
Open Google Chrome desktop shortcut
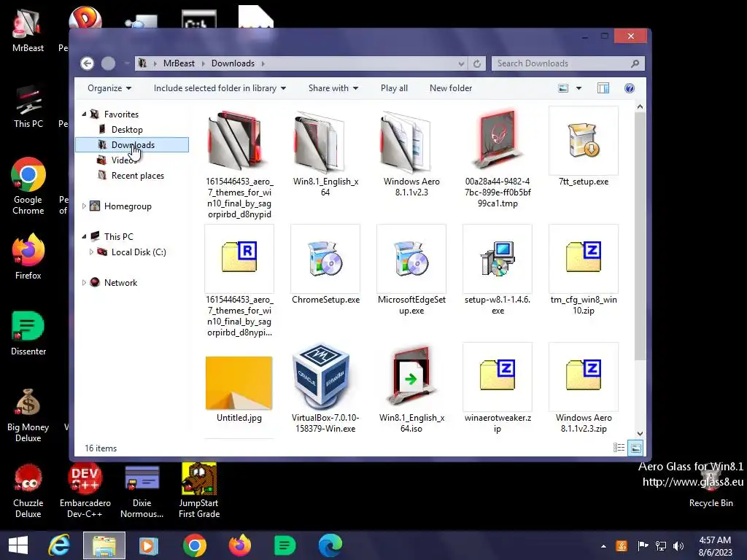tap(28, 186)
